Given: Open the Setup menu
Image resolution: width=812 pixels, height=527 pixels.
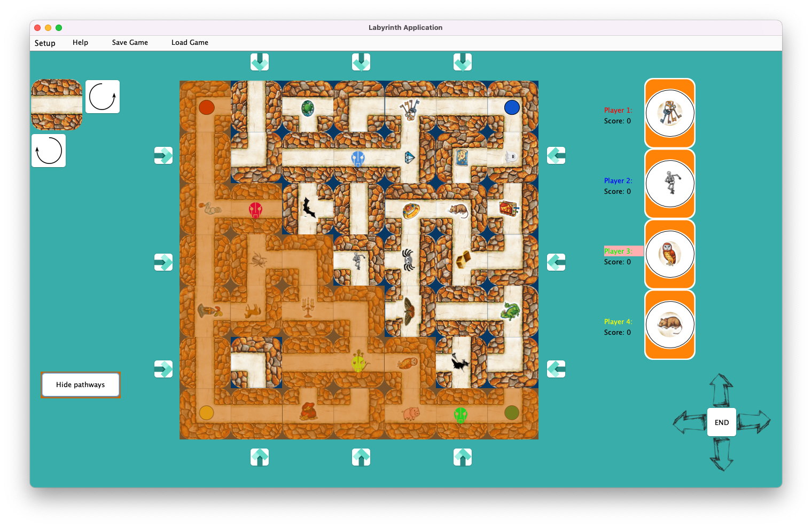Looking at the screenshot, I should 45,43.
